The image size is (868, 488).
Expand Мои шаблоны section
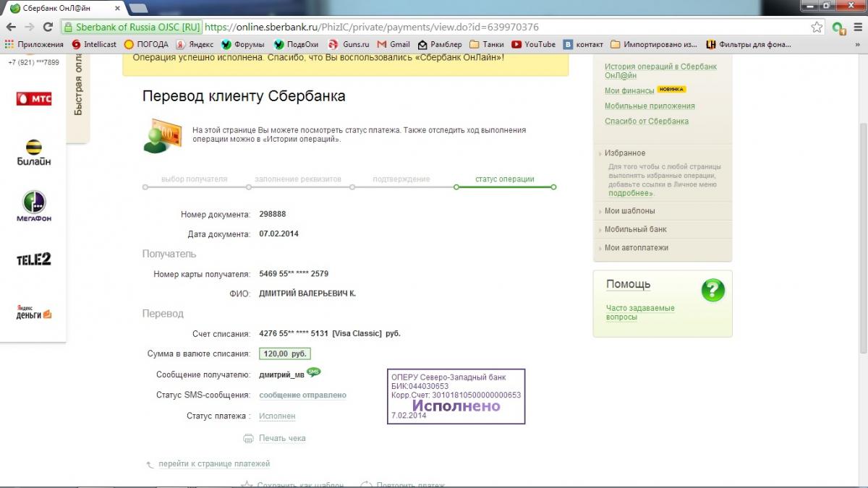pos(629,211)
